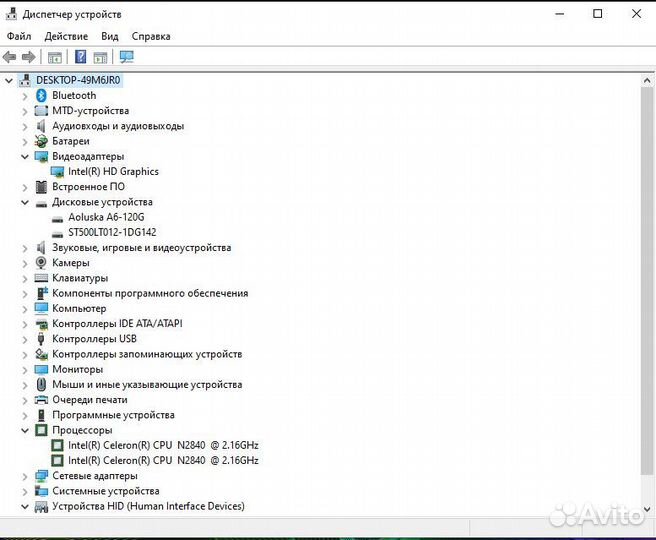Click the Intel(R) HD Graphics adapter icon
The image size is (656, 540).
tap(57, 171)
